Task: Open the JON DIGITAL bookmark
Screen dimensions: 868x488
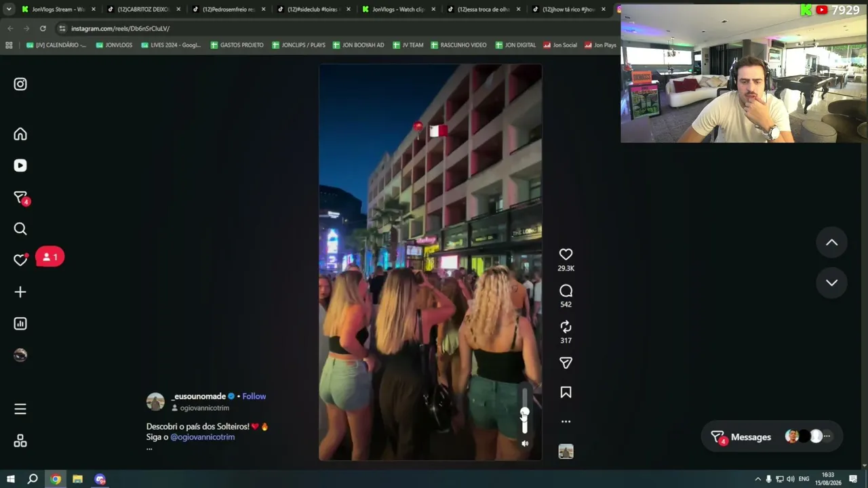Action: 515,45
